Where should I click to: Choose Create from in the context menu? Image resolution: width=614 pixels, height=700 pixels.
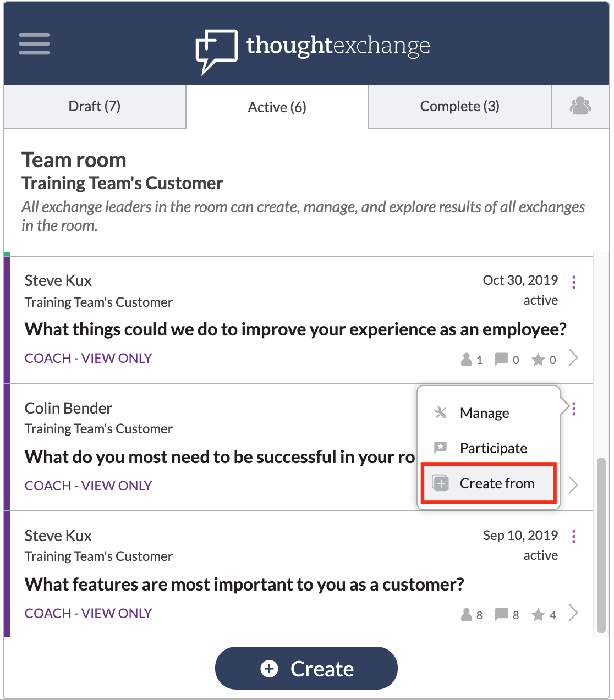point(489,483)
